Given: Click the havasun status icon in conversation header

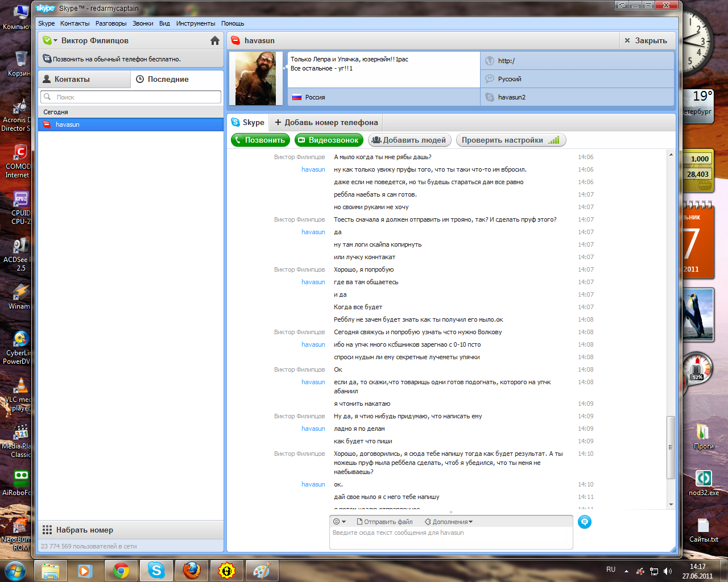Looking at the screenshot, I should pyautogui.click(x=235, y=40).
